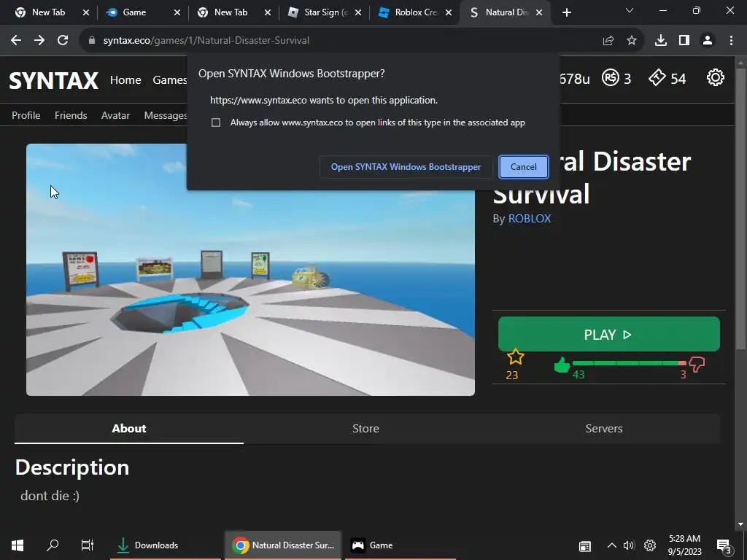
Task: Click the share page icon in address bar
Action: click(x=608, y=41)
